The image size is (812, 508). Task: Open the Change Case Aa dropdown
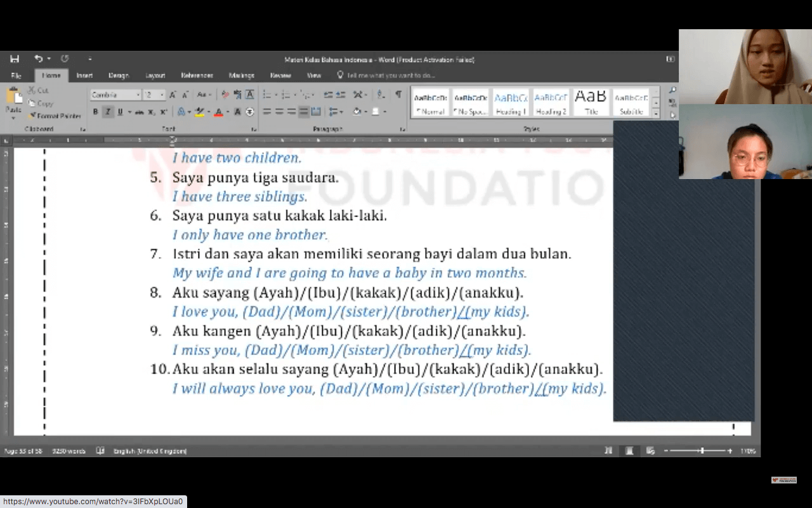(203, 95)
